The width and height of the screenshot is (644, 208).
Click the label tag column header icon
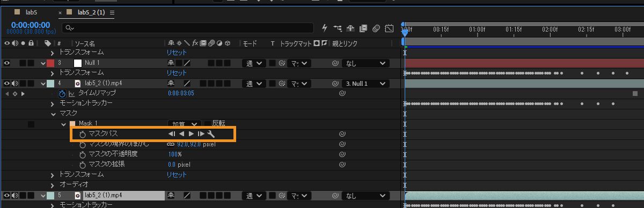pyautogui.click(x=48, y=43)
